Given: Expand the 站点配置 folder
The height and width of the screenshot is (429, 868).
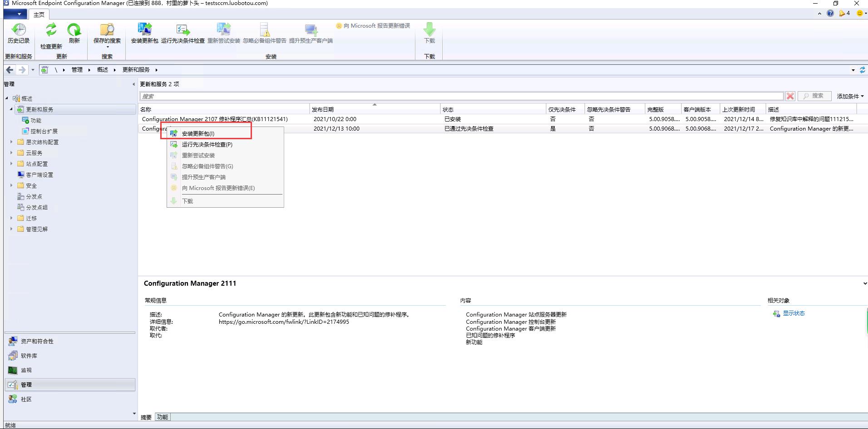Looking at the screenshot, I should point(11,164).
